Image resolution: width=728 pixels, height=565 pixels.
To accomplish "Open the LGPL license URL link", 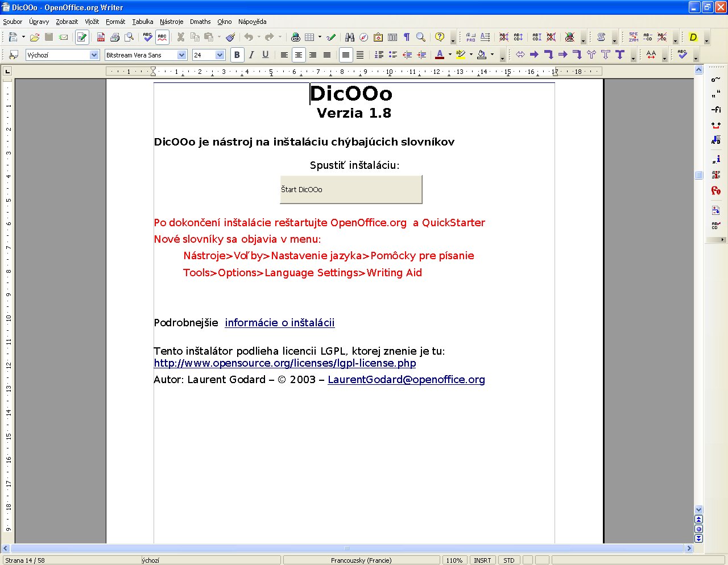I will click(285, 363).
